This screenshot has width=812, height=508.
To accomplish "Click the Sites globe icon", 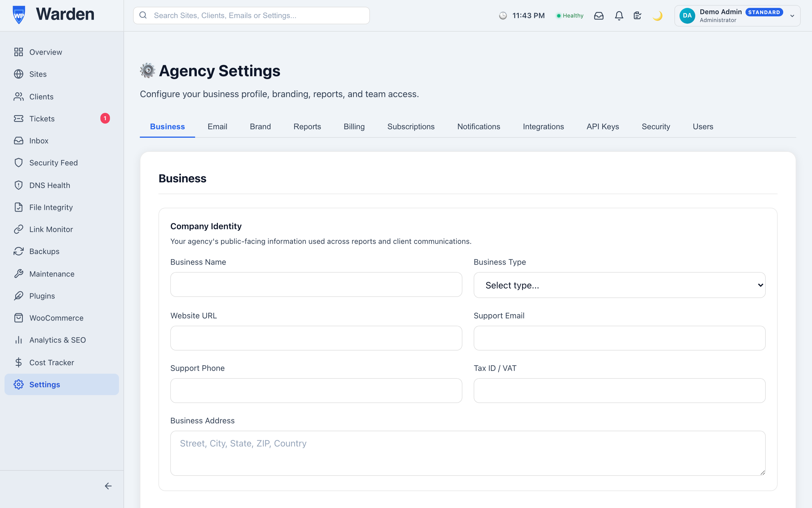I will (18, 74).
